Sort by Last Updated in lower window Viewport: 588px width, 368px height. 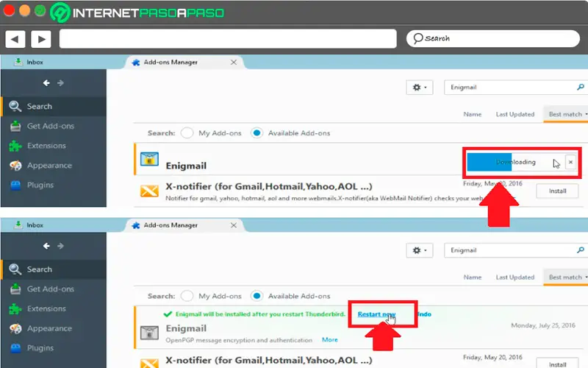(515, 277)
